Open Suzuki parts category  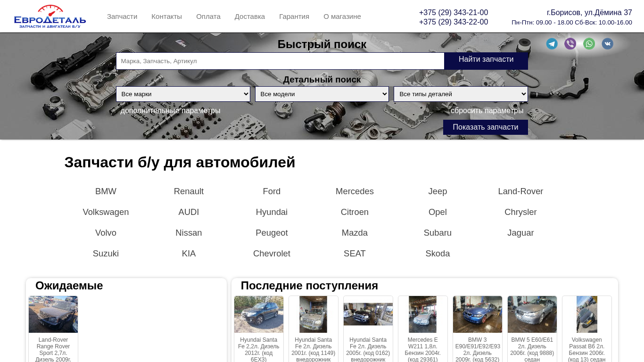coord(106,254)
